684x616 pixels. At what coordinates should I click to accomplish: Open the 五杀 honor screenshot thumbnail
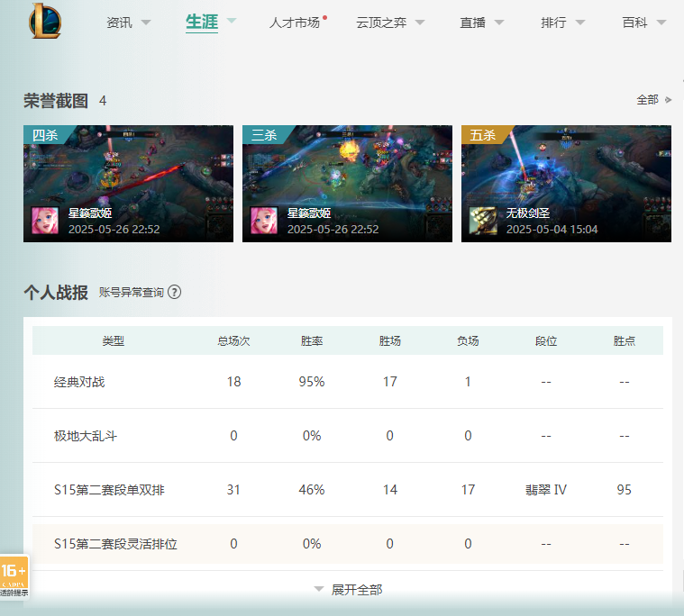click(566, 184)
